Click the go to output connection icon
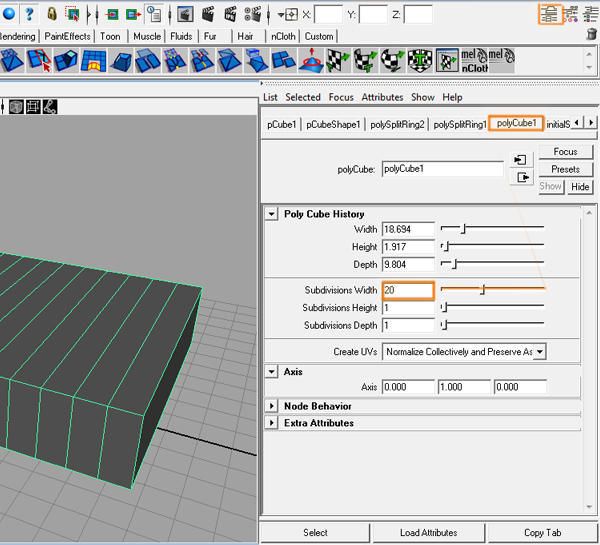This screenshot has height=545, width=600. coord(521,177)
